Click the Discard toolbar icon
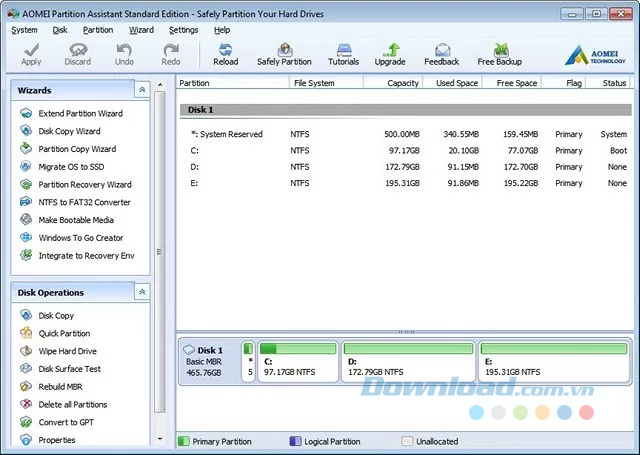This screenshot has width=640, height=455. 78,55
